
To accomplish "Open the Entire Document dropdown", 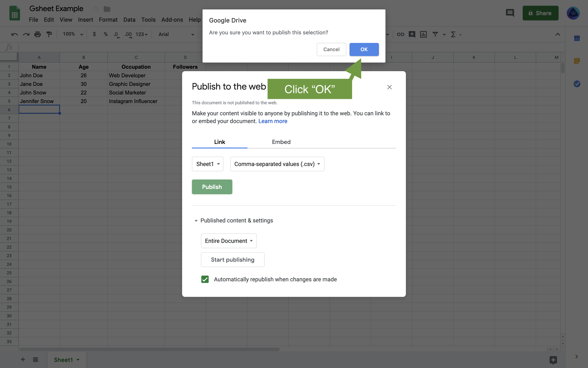I will coord(229,241).
